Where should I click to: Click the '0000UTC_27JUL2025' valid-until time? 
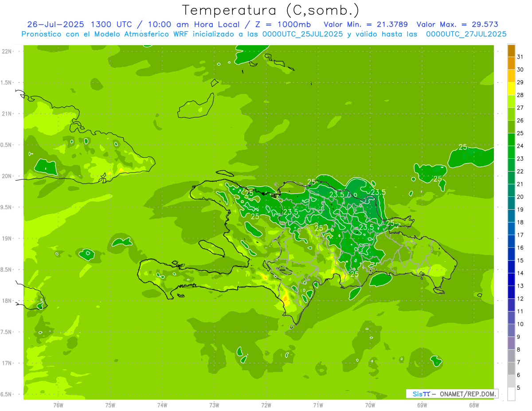coord(466,34)
